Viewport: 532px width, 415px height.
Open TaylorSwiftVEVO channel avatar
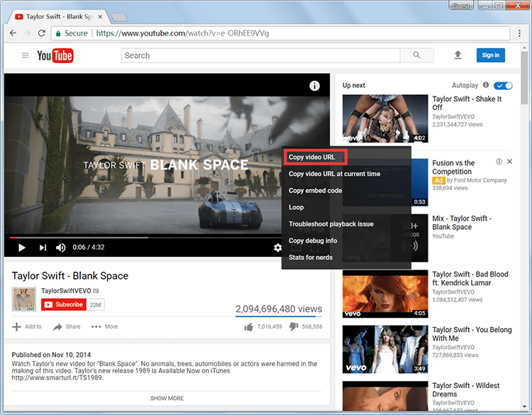coord(23,299)
